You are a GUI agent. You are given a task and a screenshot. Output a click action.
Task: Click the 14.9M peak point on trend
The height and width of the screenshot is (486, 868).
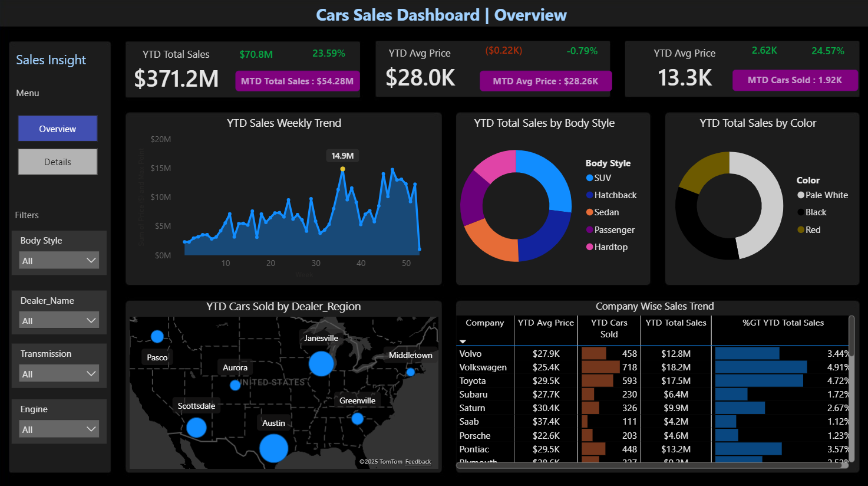click(342, 169)
